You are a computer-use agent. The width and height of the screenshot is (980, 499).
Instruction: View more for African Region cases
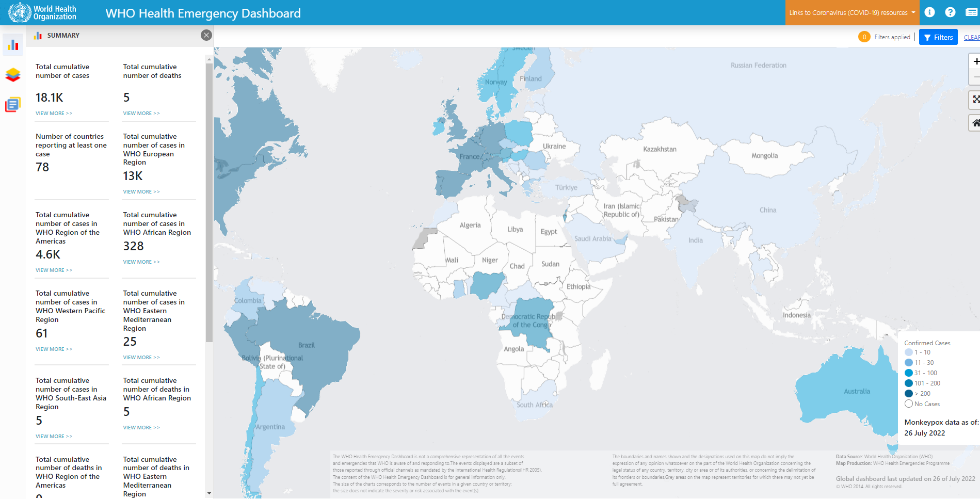(x=141, y=262)
